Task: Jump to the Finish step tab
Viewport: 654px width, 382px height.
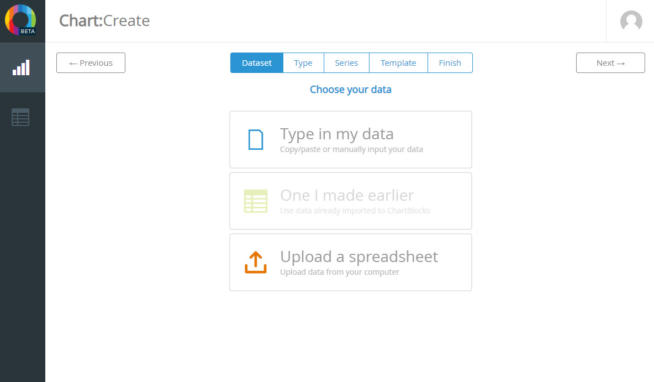Action: tap(450, 63)
